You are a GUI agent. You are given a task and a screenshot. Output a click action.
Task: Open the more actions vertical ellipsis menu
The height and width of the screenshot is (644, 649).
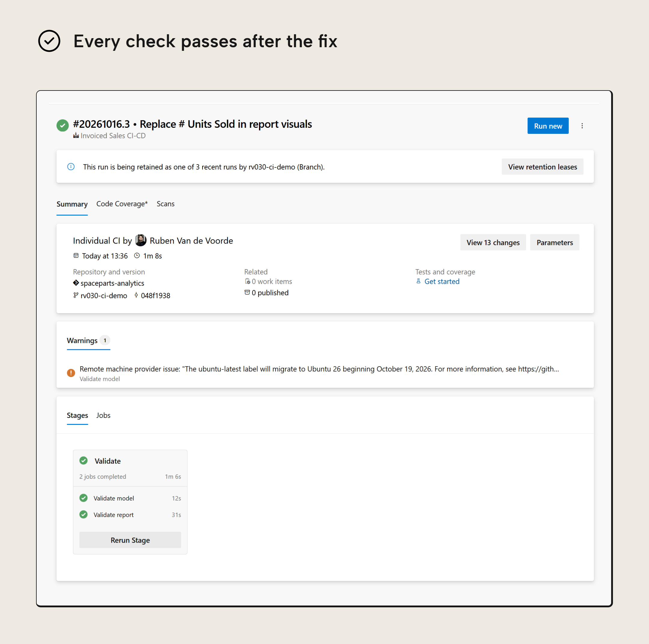coord(582,126)
